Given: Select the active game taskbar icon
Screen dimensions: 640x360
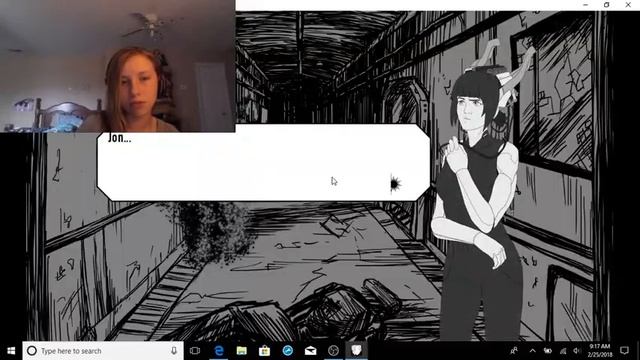Looking at the screenshot, I should (x=356, y=351).
